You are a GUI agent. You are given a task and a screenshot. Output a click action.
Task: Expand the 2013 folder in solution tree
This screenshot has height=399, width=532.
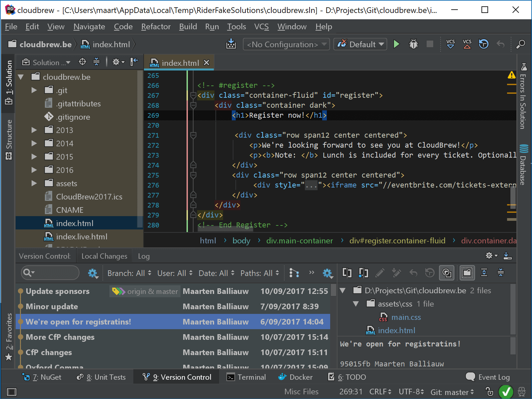point(34,130)
